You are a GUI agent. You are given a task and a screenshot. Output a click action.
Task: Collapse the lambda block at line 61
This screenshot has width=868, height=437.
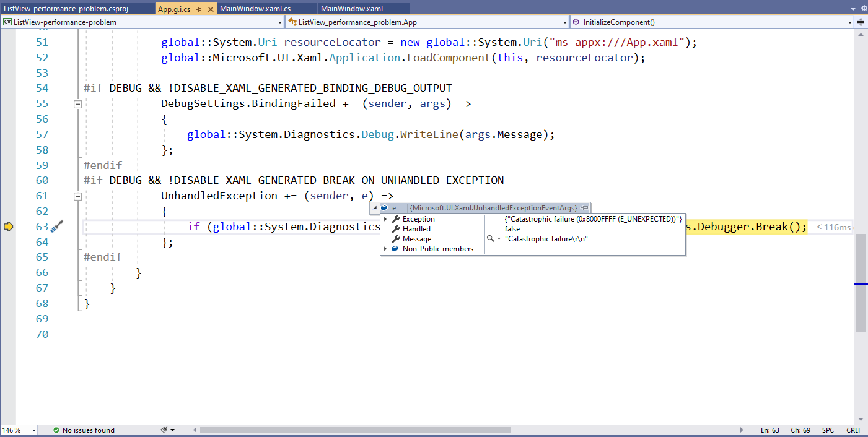[77, 196]
